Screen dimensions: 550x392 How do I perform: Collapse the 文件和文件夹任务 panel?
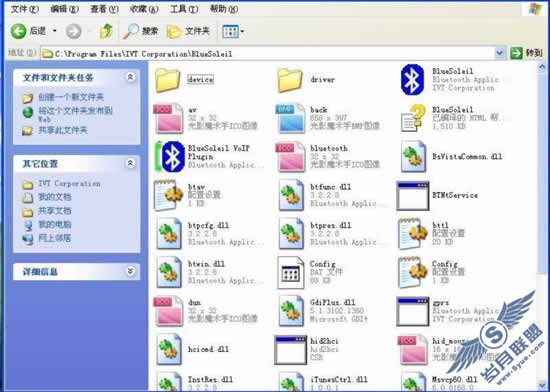pos(130,77)
